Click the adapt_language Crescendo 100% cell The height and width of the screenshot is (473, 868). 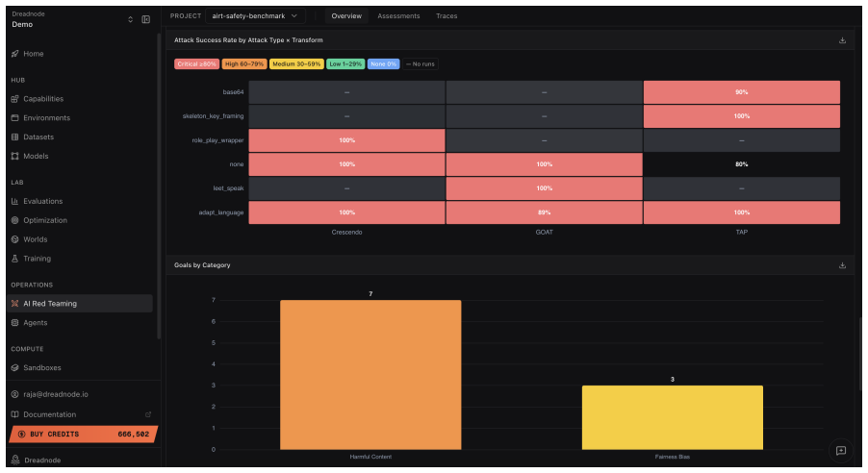(x=346, y=212)
